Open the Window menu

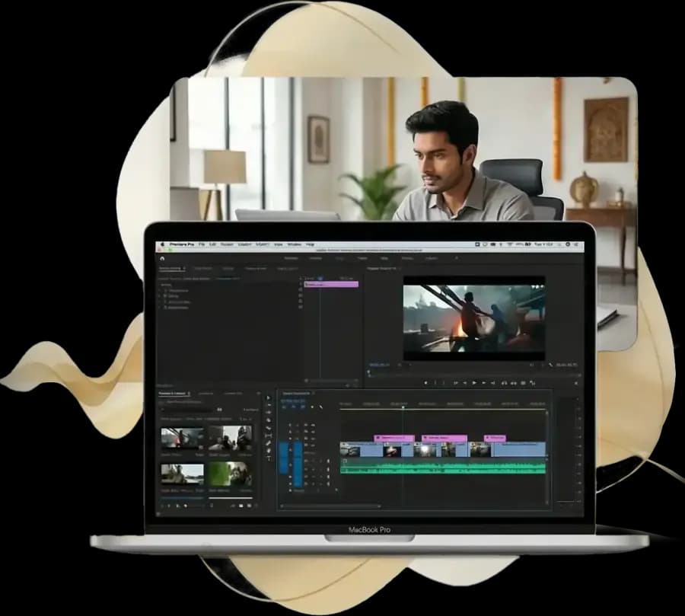pos(294,244)
